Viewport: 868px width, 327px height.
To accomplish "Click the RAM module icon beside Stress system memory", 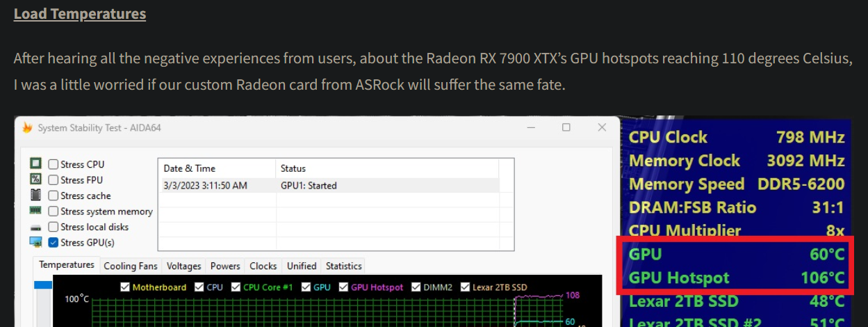I will pos(35,211).
